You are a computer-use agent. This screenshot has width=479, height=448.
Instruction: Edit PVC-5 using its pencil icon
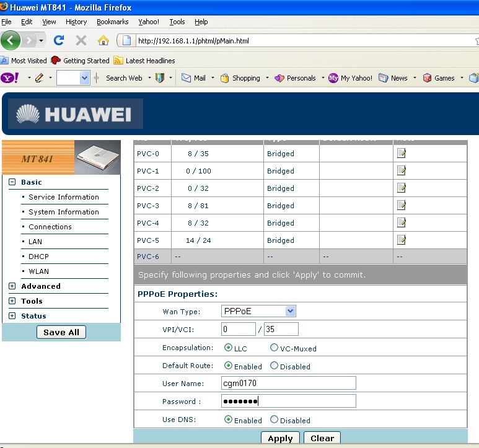[402, 240]
